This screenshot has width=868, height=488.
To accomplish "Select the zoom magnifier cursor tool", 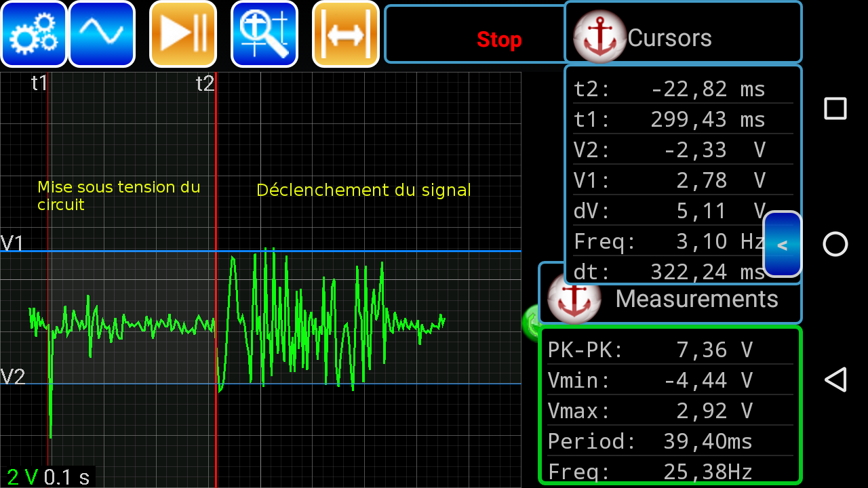I will click(264, 34).
